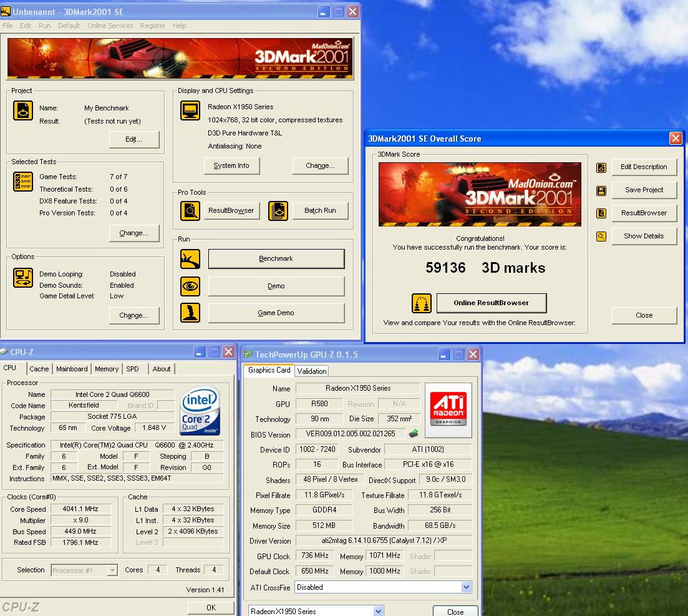Click the Online ResultBrowser button
Image resolution: width=688 pixels, height=616 pixels.
[x=492, y=303]
